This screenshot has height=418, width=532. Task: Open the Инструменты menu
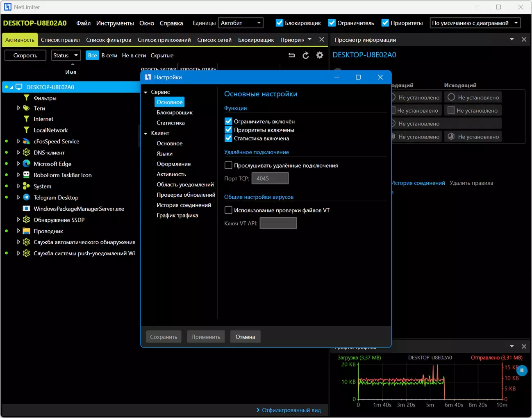click(115, 23)
